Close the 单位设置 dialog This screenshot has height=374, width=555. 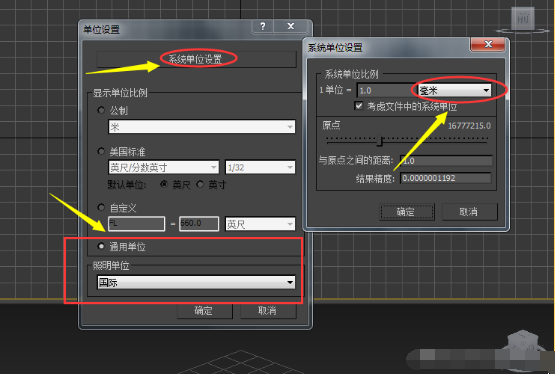[291, 26]
